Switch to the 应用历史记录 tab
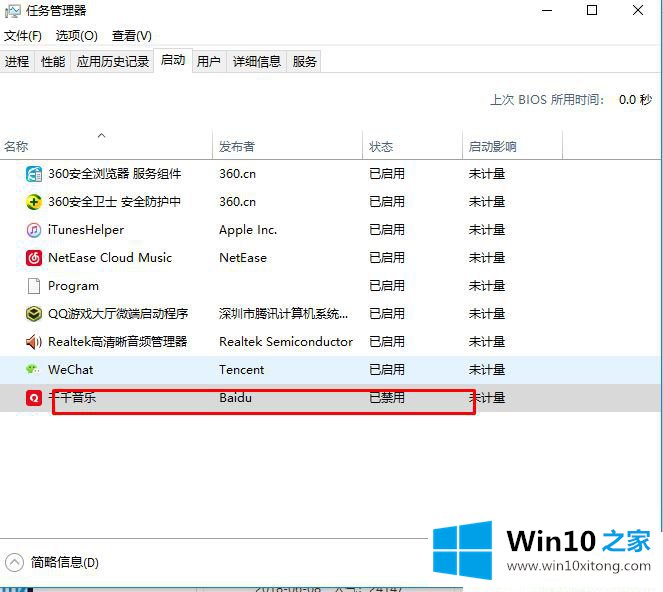Screen dimensions: 663x592 click(x=112, y=62)
